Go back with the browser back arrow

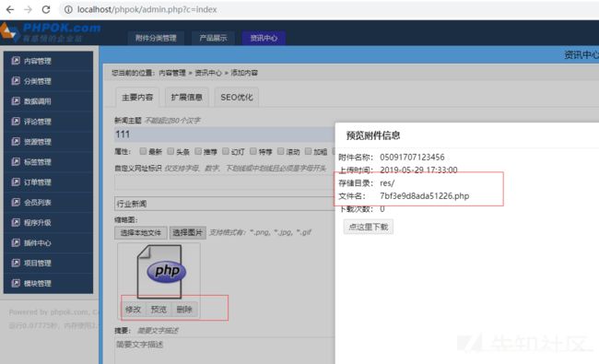[10, 9]
